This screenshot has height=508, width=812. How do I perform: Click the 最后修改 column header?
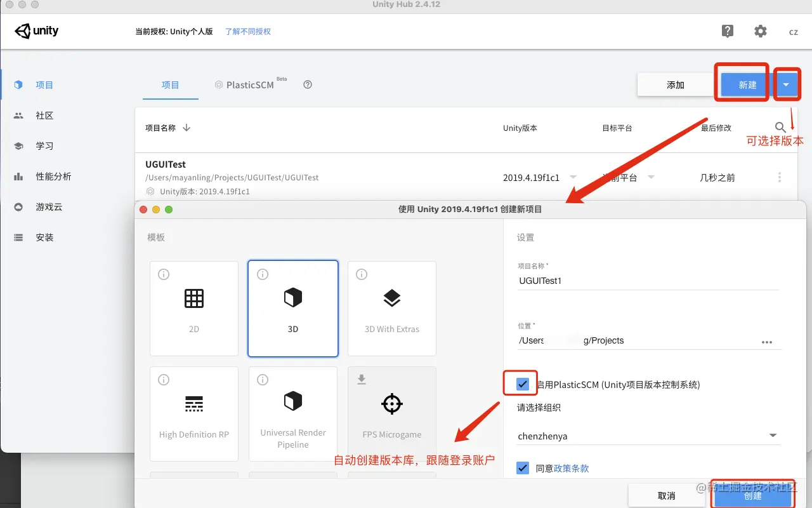coord(716,128)
